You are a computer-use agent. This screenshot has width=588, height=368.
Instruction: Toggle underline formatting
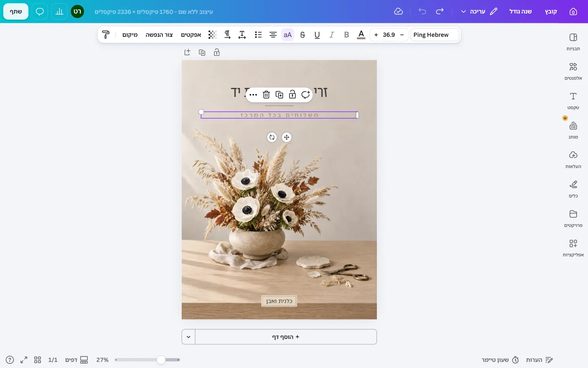(x=317, y=35)
